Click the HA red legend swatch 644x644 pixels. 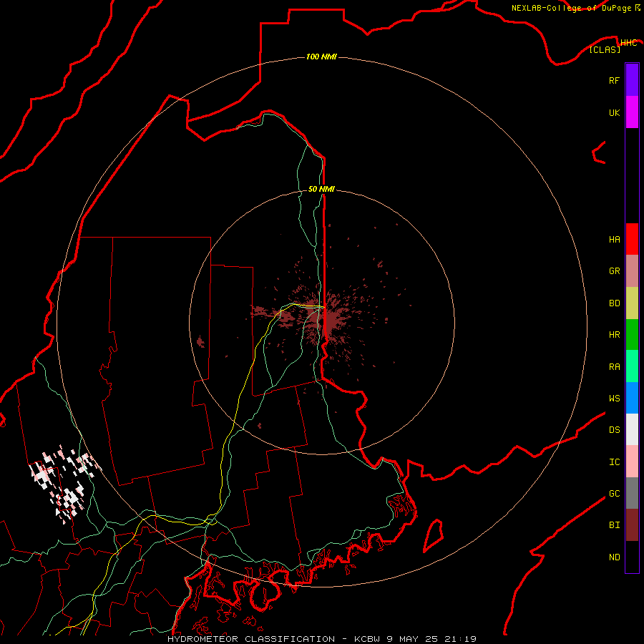pos(632,239)
